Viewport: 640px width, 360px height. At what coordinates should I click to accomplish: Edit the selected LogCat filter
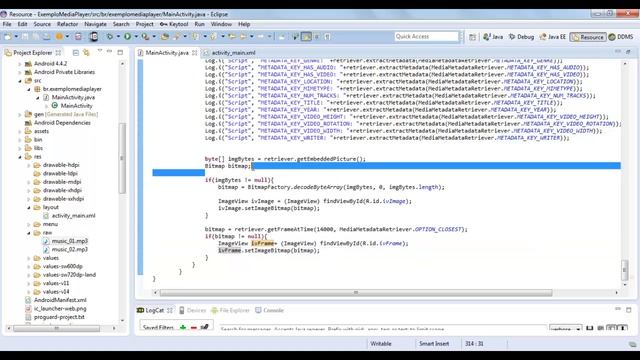pyautogui.click(x=204, y=327)
